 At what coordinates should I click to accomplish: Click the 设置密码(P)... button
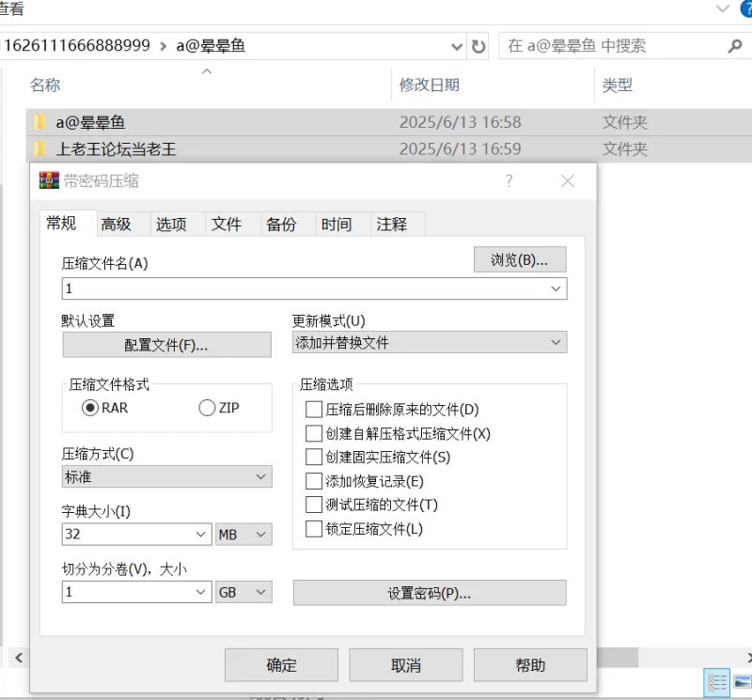tap(430, 593)
